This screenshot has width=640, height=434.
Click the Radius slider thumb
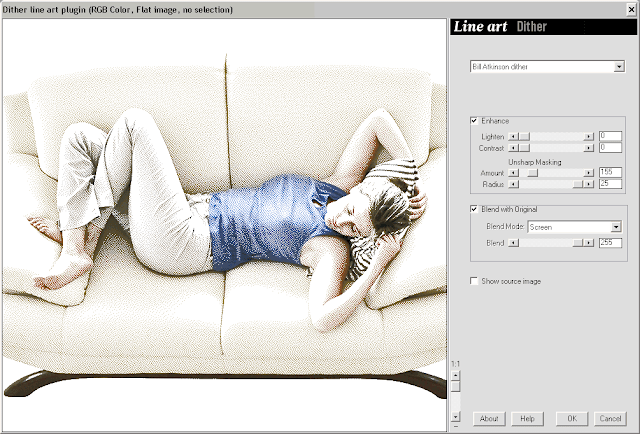pos(578,185)
